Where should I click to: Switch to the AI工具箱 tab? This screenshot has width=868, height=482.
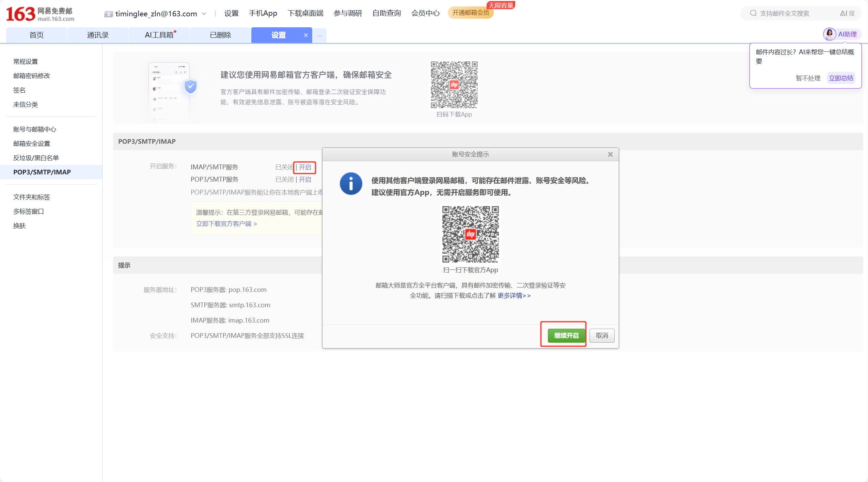(159, 35)
